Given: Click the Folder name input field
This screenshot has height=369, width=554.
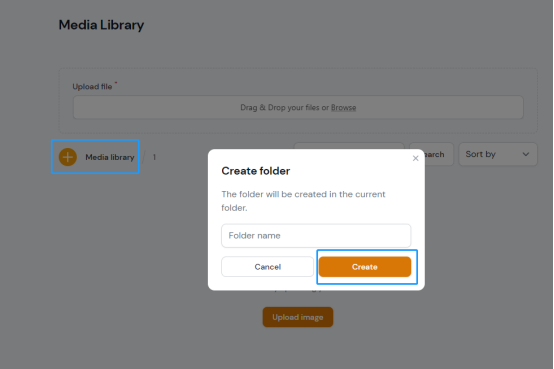Looking at the screenshot, I should point(316,236).
